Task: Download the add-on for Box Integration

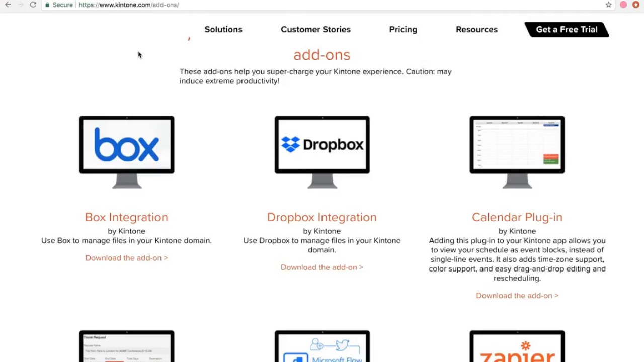Action: click(126, 258)
